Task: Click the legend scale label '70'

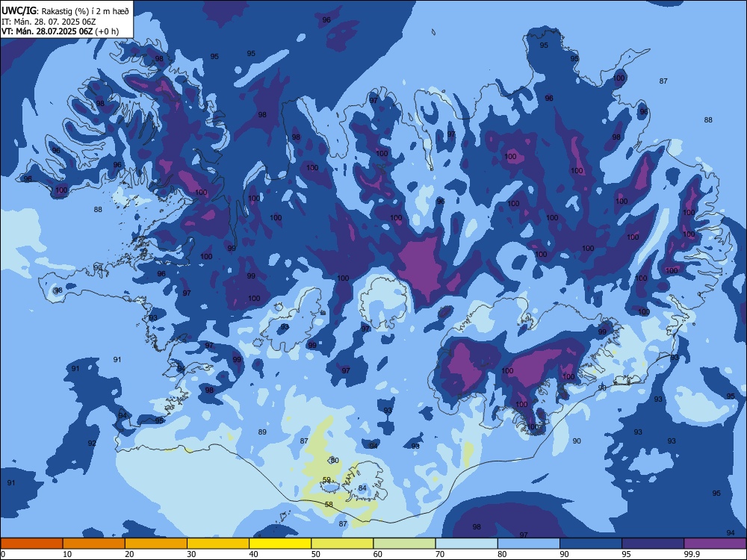Action: (440, 554)
